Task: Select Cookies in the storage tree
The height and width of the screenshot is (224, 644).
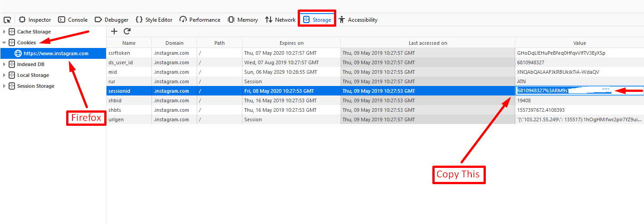Action: click(x=26, y=43)
